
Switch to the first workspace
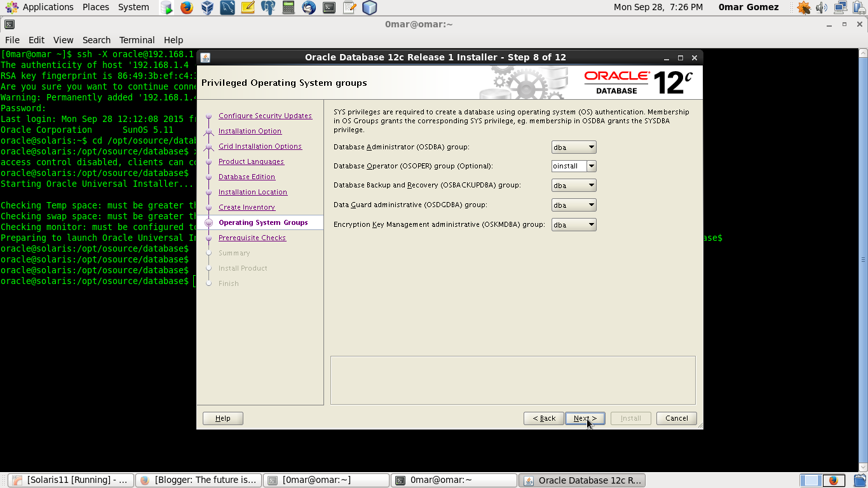pos(810,480)
